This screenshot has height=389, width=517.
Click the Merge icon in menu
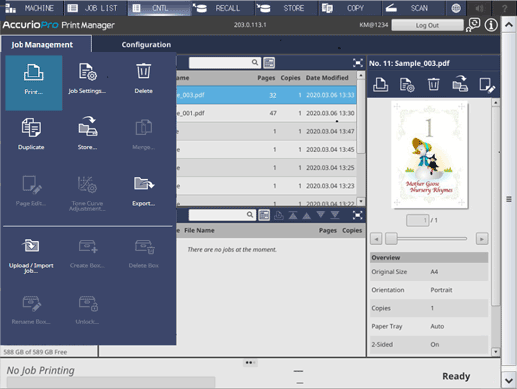[144, 134]
